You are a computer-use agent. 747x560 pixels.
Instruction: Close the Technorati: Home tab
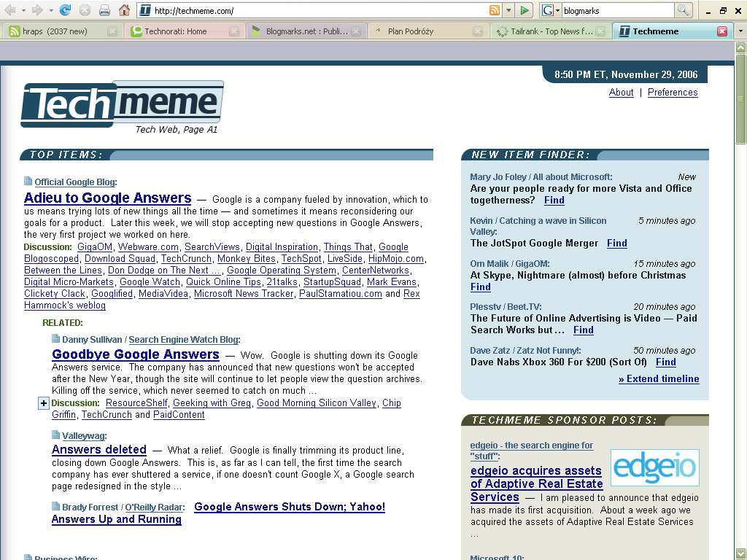234,31
